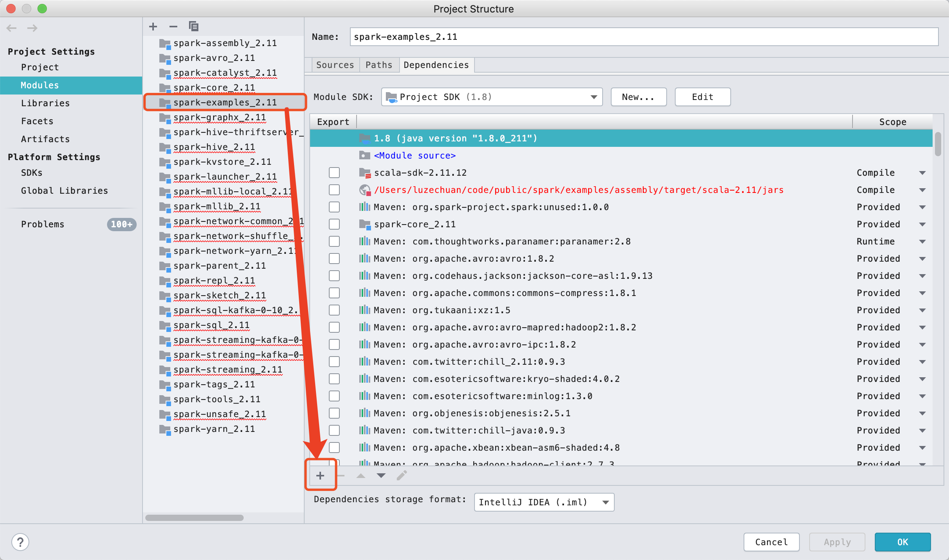Click module icon of spark-core_2.11 dependency

365,225
